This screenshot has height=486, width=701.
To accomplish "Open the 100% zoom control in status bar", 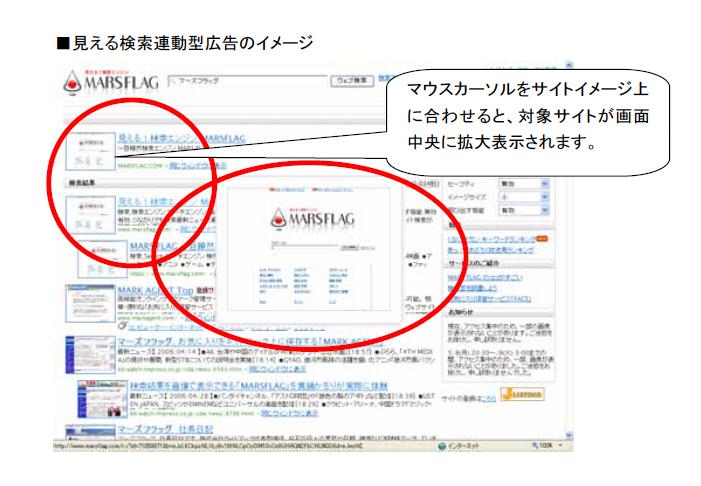I will click(546, 446).
